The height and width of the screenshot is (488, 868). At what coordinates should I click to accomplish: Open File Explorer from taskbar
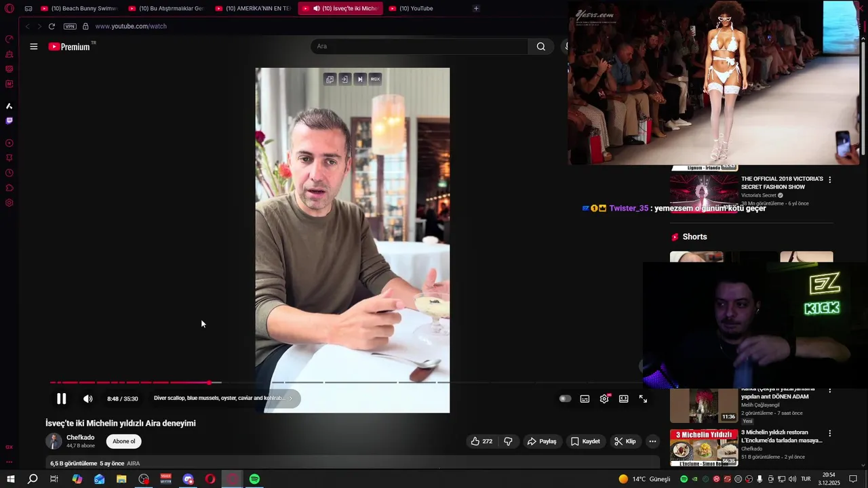(x=121, y=479)
